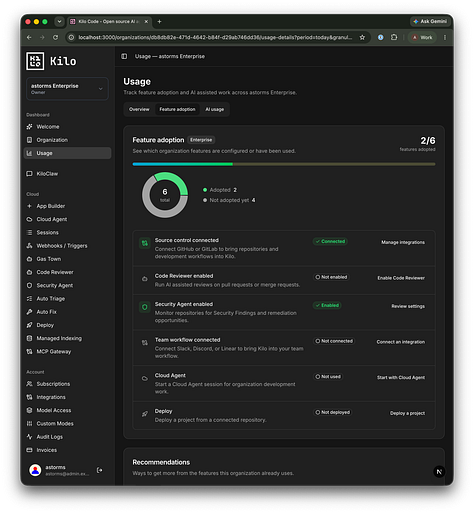Open the Work profile button
Image resolution: width=474 pixels, height=513 pixels.
click(422, 37)
